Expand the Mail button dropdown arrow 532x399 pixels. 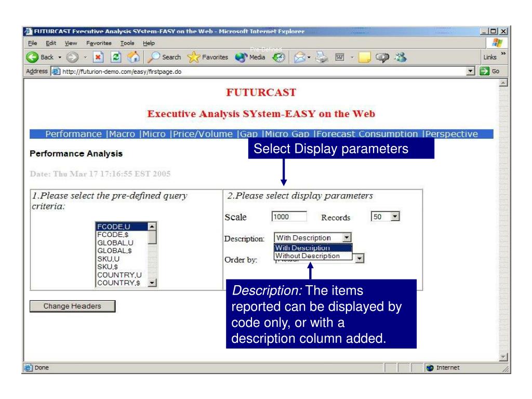[309, 57]
